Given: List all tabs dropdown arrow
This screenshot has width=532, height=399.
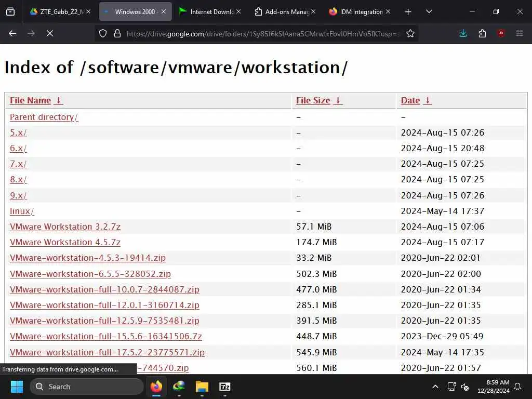Looking at the screenshot, I should pos(429,11).
